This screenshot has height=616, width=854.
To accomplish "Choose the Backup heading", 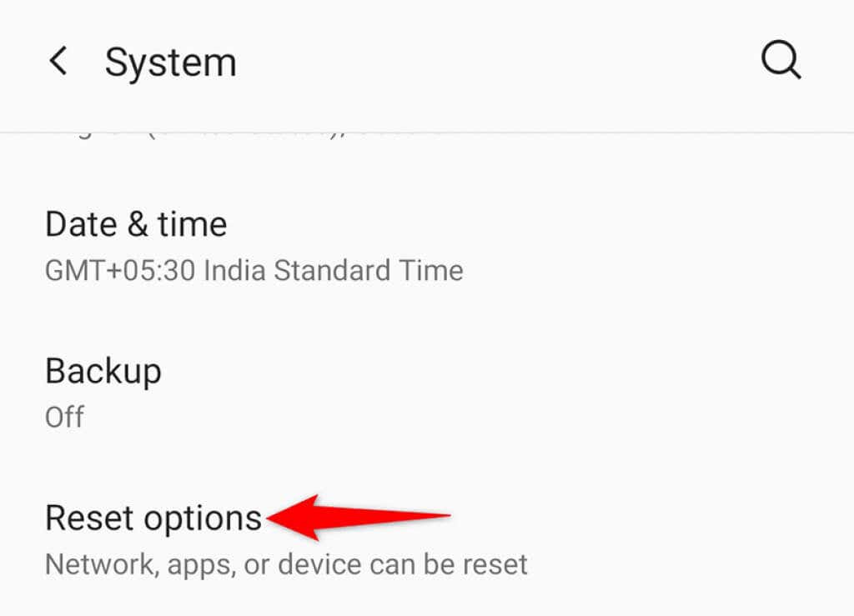I will point(103,372).
